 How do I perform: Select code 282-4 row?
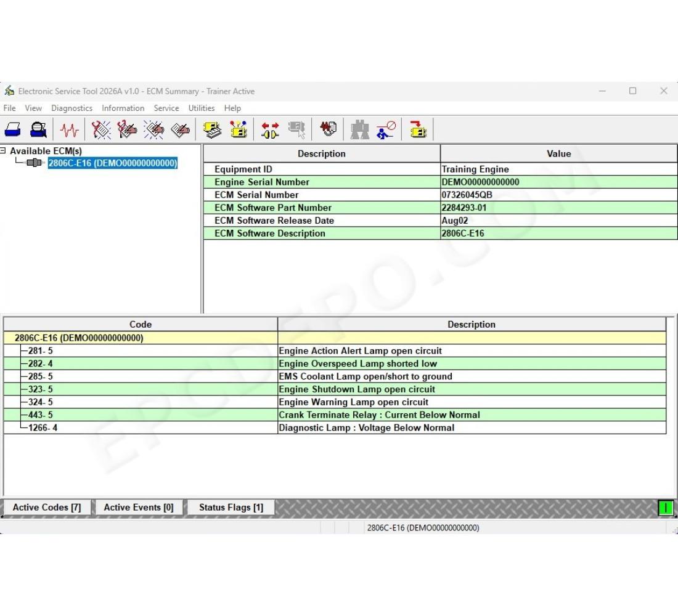click(x=335, y=363)
